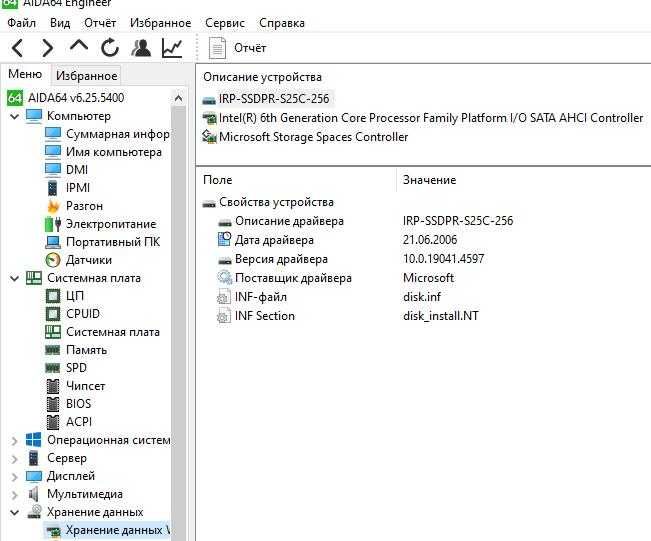
Task: Select Портативный ПК in the tree
Action: [x=113, y=242]
